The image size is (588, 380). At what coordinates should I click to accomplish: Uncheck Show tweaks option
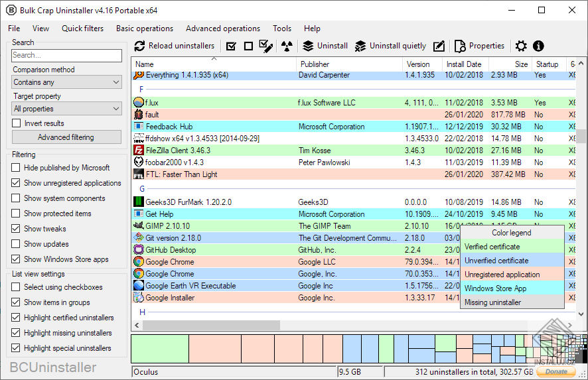pos(16,229)
